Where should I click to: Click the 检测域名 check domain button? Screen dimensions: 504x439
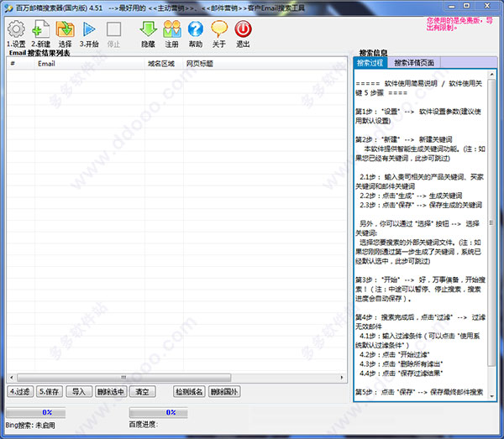pyautogui.click(x=189, y=391)
